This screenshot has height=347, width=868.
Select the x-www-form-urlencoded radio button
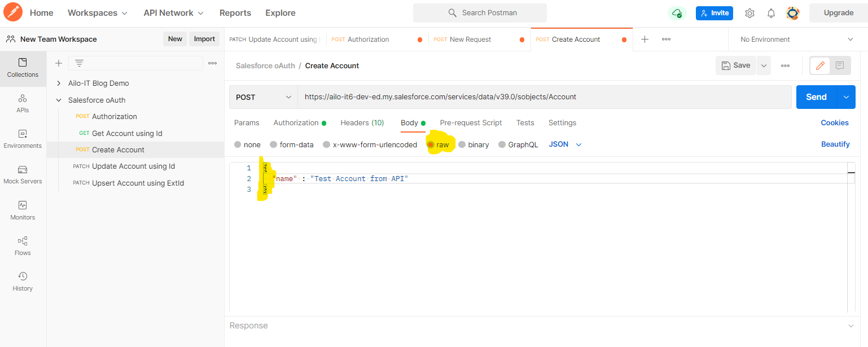pyautogui.click(x=326, y=144)
